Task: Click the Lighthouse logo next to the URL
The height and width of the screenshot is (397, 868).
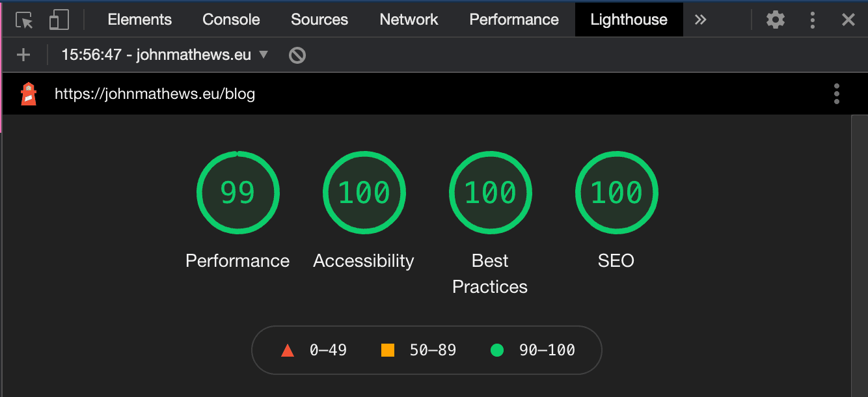Action: (x=29, y=94)
